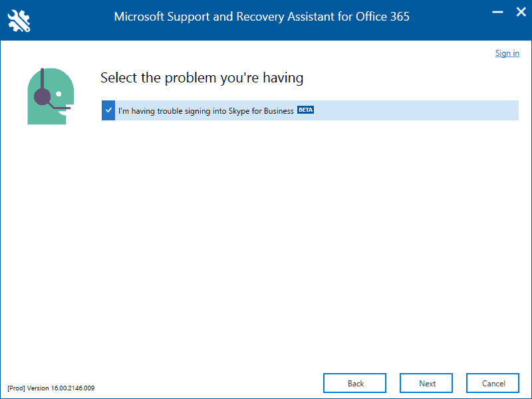Click the "[Prod] Version 16.00.2146.009" label
The width and height of the screenshot is (532, 399).
51,388
